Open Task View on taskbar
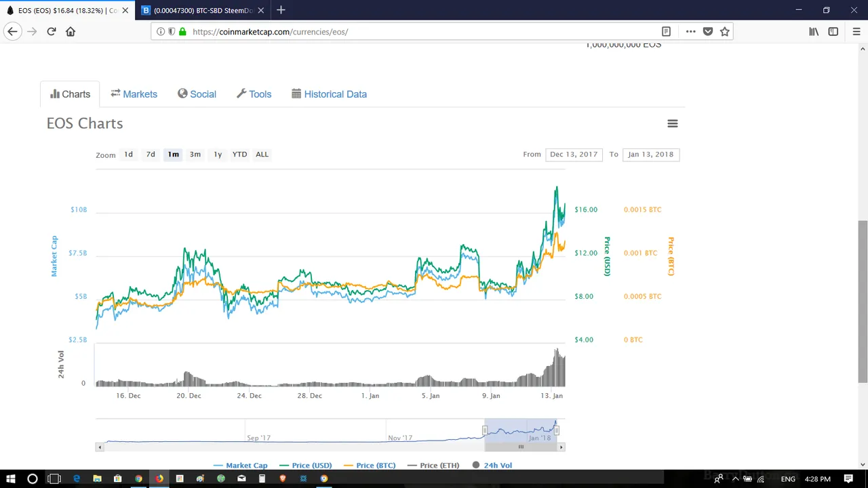The width and height of the screenshot is (868, 488). pyautogui.click(x=54, y=479)
